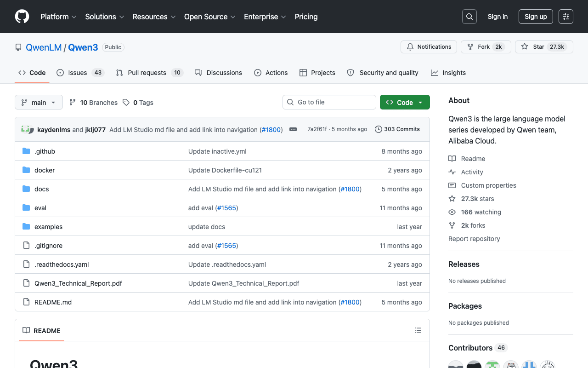The image size is (588, 368).
Task: Switch to the Actions tab
Action: (x=271, y=73)
